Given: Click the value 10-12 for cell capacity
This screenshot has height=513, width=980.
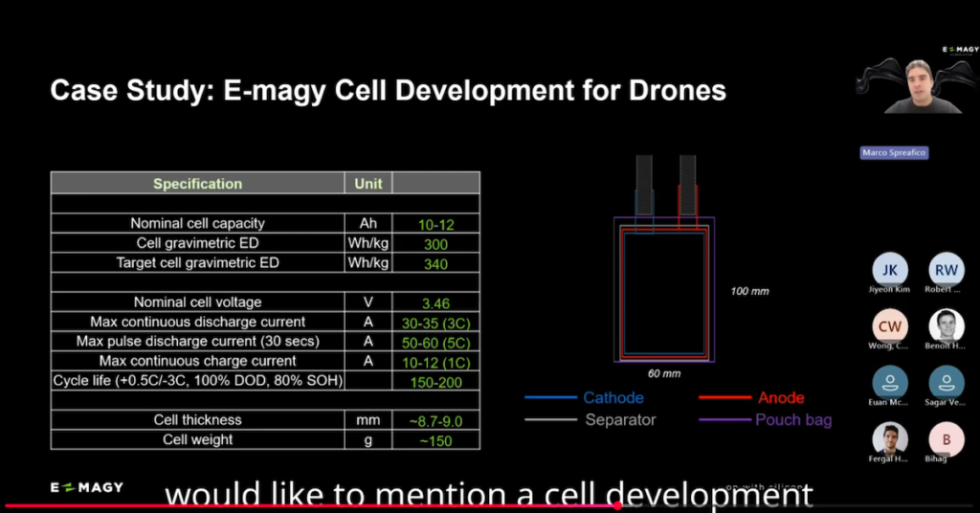Looking at the screenshot, I should pos(435,224).
